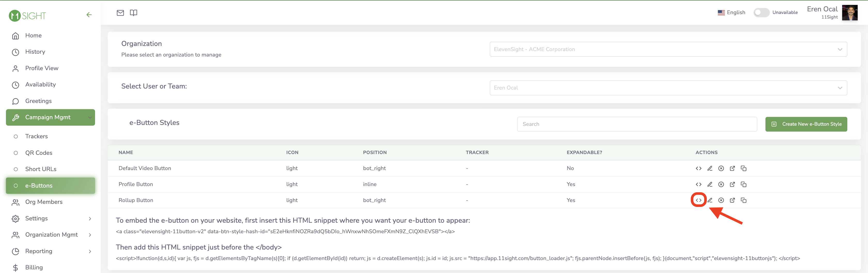Click the History clock icon in sidebar
868x273 pixels.
(x=16, y=52)
